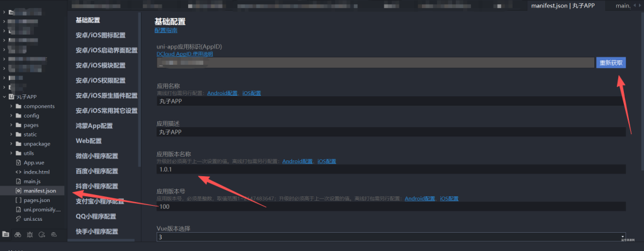Open iOS配置 link under 应用名称
This screenshot has height=251, width=644.
252,93
